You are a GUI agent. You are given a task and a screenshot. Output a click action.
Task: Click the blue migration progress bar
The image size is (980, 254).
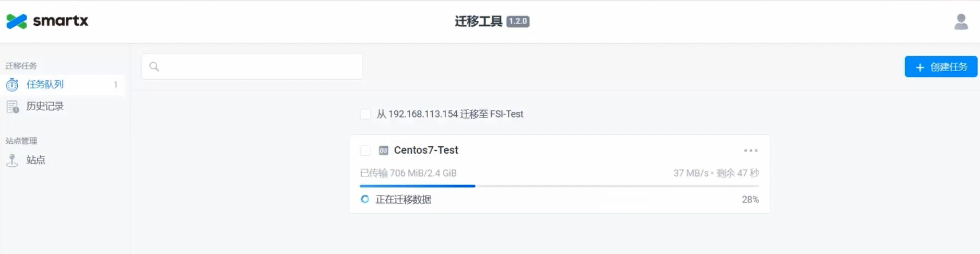(x=417, y=186)
